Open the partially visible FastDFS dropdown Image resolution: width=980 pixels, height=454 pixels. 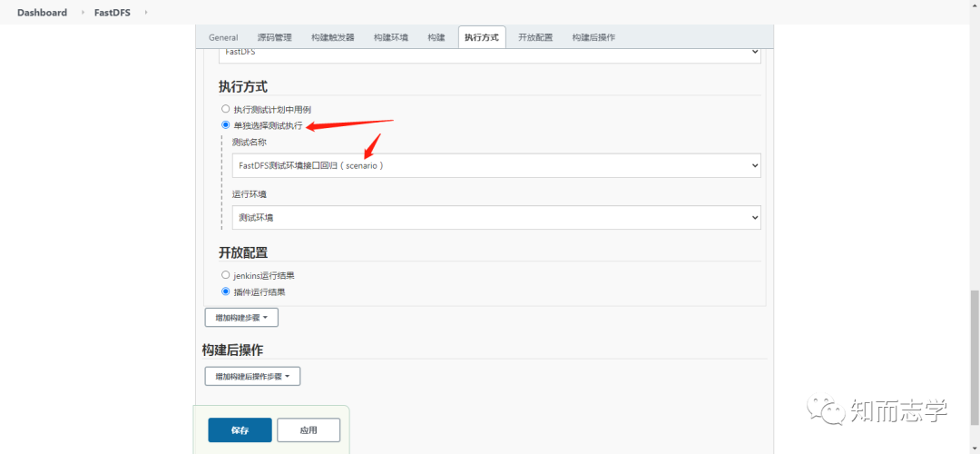(x=490, y=54)
